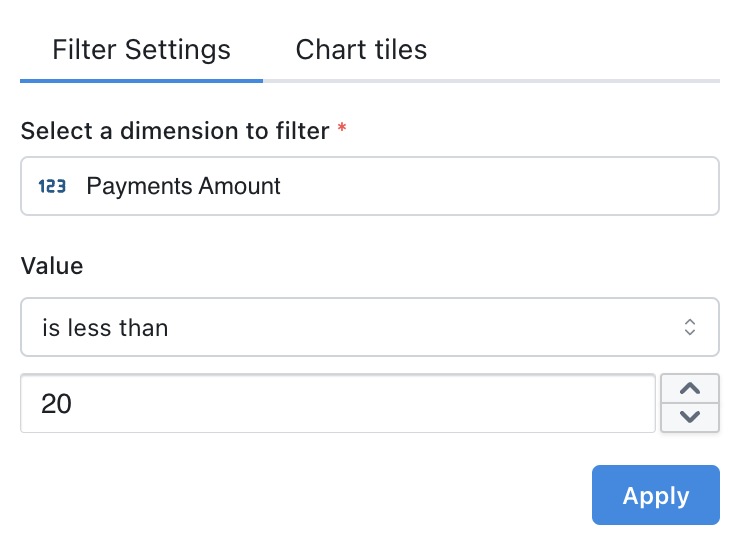744x540 pixels.
Task: Open the 'is less than' operator dropdown
Action: coord(369,327)
